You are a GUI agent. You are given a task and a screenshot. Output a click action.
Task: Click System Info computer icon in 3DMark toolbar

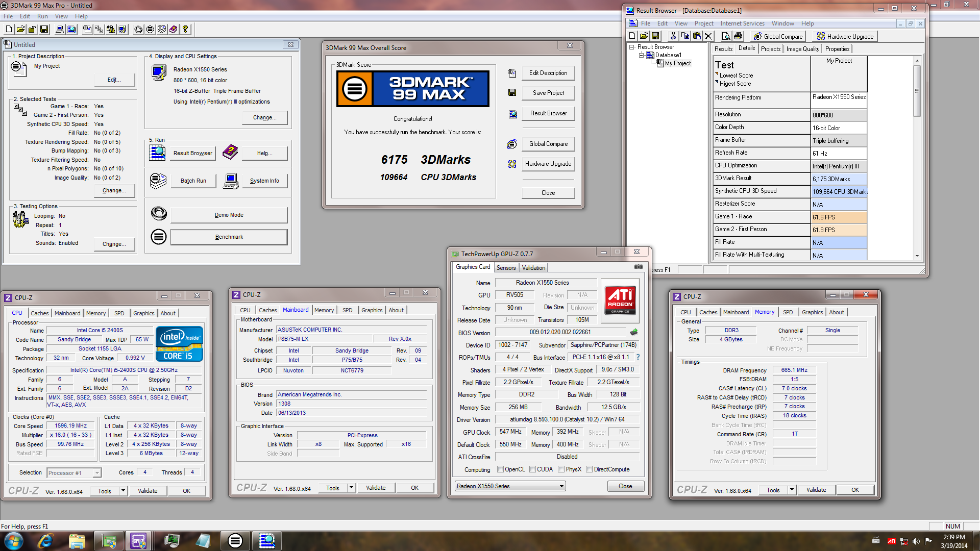coord(60,30)
